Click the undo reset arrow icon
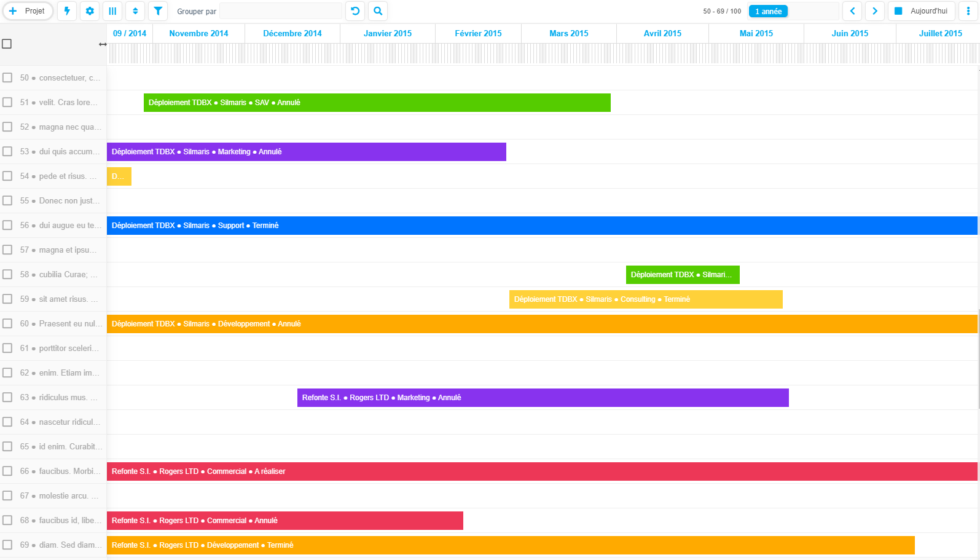This screenshot has height=560, width=980. coord(355,11)
